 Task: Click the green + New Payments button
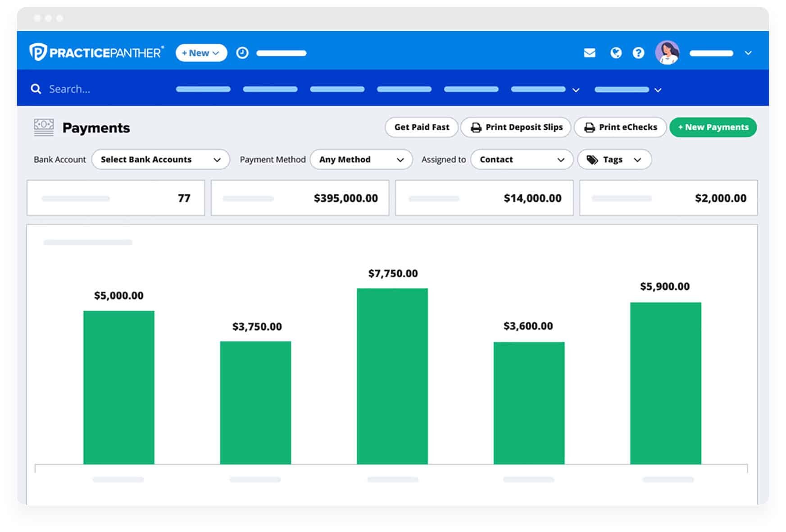pyautogui.click(x=713, y=127)
